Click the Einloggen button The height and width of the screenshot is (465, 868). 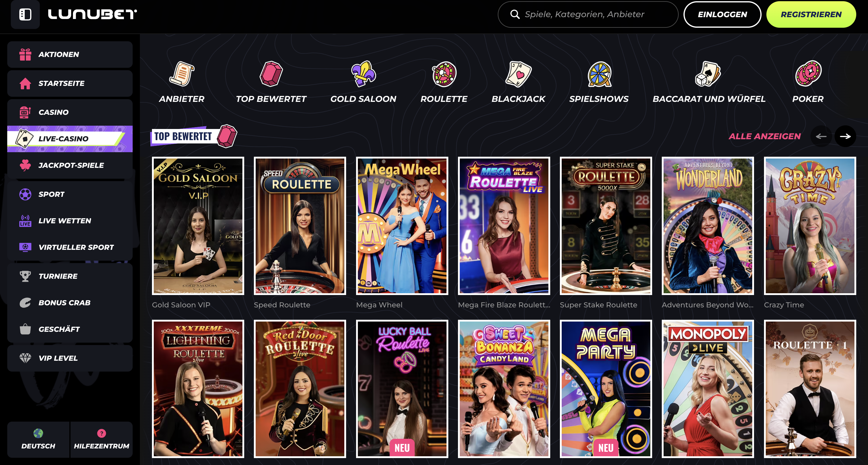(x=722, y=14)
